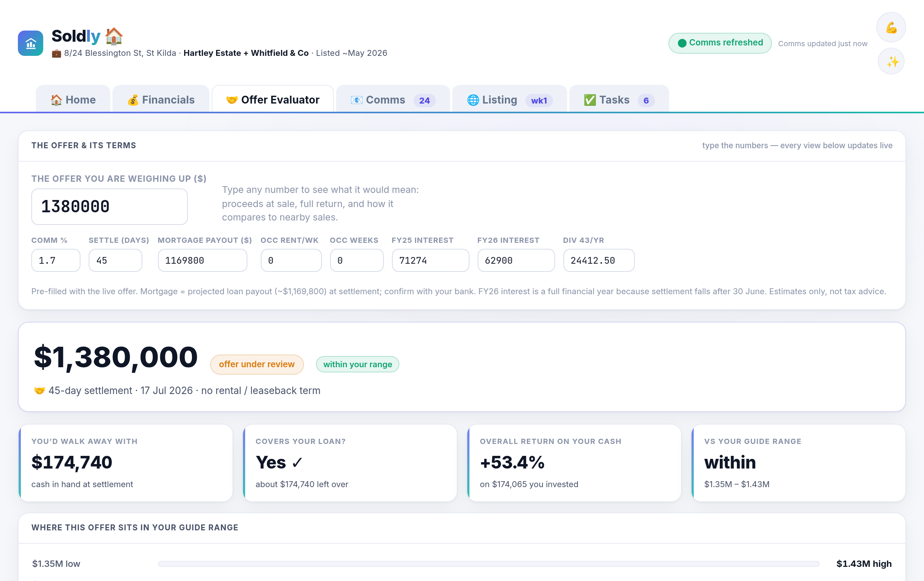The image size is (924, 581).
Task: Click the You'd Walk Away With card
Action: 126,463
